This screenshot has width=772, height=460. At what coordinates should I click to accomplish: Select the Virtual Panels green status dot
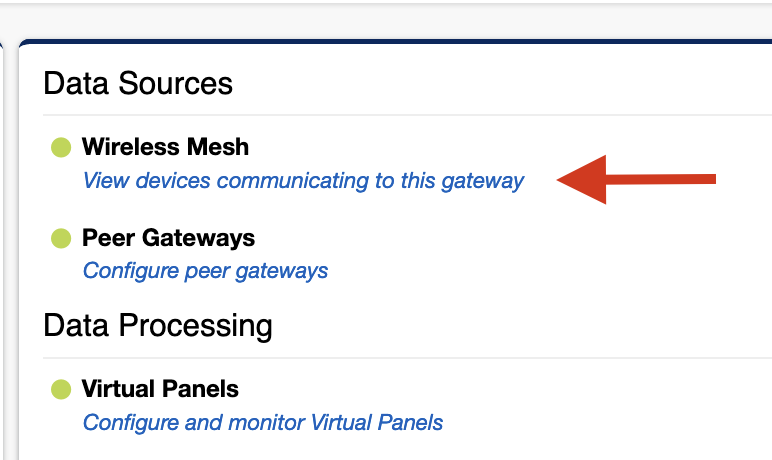pos(61,388)
